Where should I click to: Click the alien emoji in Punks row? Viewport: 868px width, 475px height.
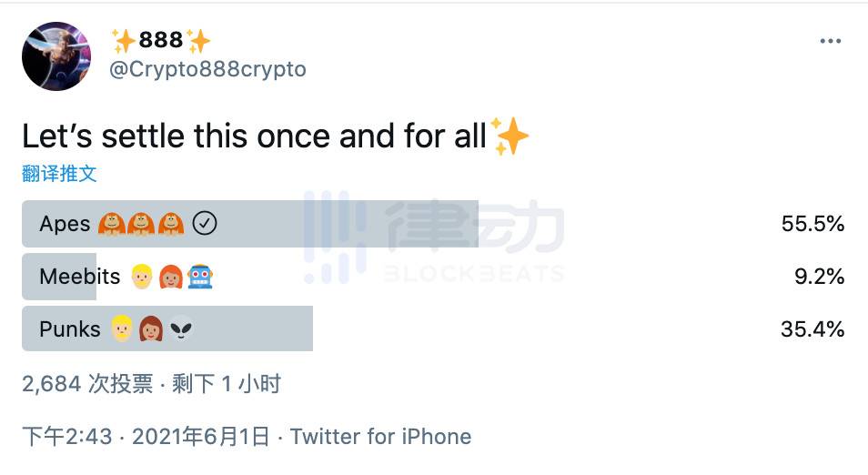click(x=181, y=328)
